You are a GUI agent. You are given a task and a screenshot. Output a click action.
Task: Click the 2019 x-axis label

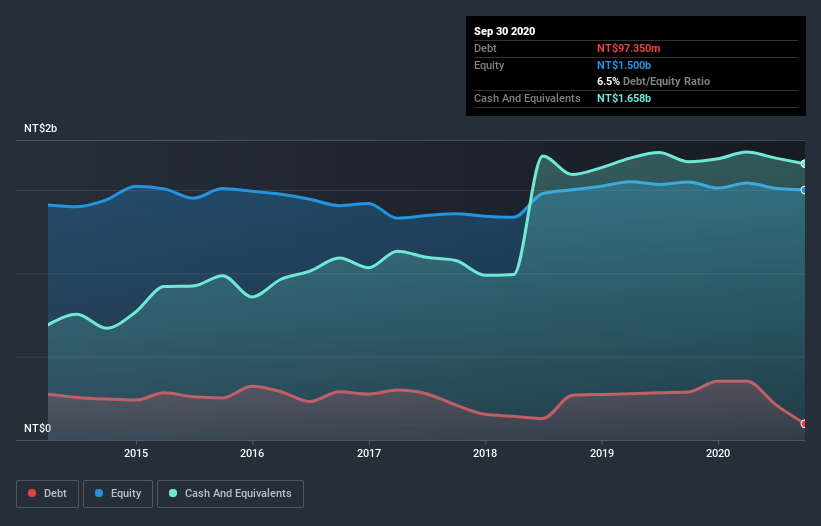tap(602, 453)
